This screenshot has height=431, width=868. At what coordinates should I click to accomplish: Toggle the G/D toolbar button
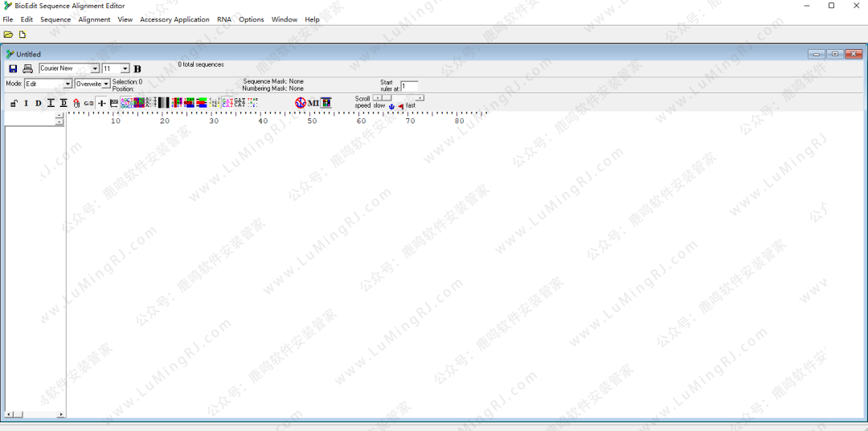coord(88,103)
